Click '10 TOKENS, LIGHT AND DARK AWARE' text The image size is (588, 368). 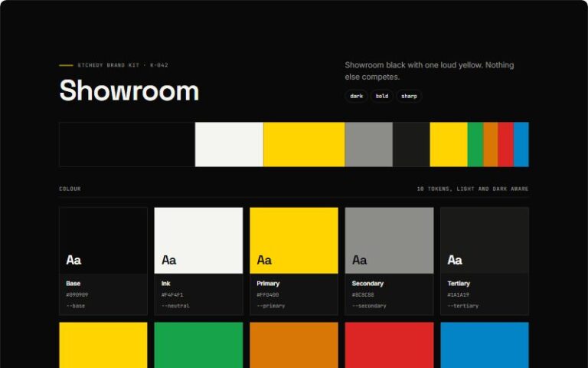click(472, 189)
